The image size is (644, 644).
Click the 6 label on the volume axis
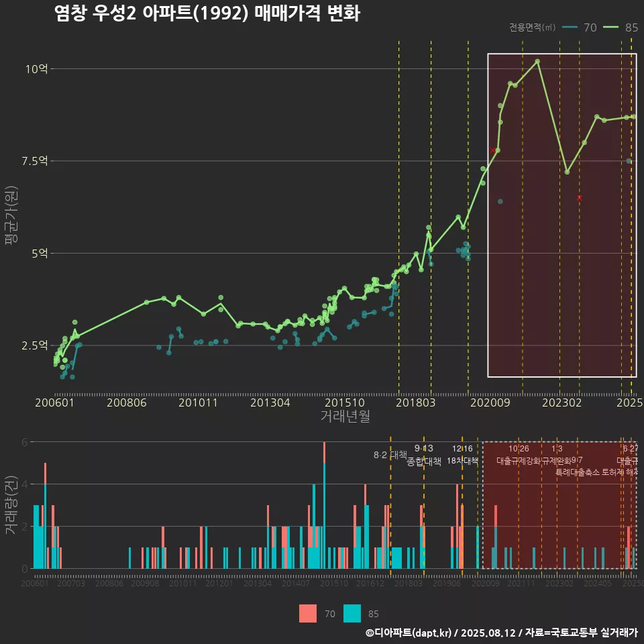pyautogui.click(x=25, y=442)
